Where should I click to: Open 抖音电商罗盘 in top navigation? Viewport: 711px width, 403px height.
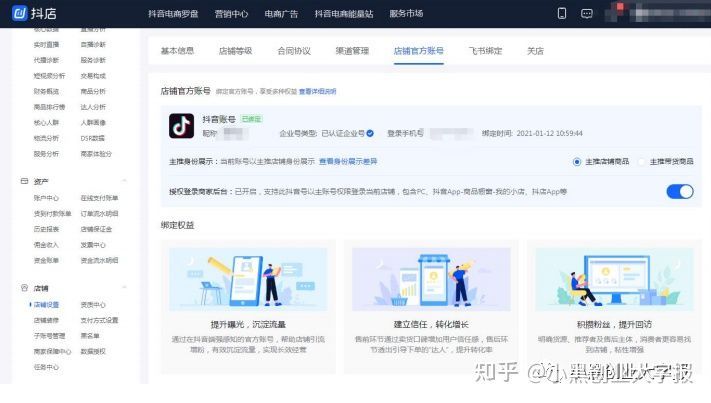click(173, 14)
